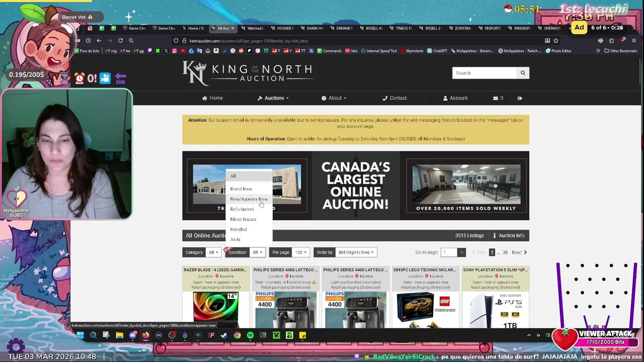Go to the Next page of listings
Image resolution: width=644 pixels, height=362 pixels.
tap(520, 252)
